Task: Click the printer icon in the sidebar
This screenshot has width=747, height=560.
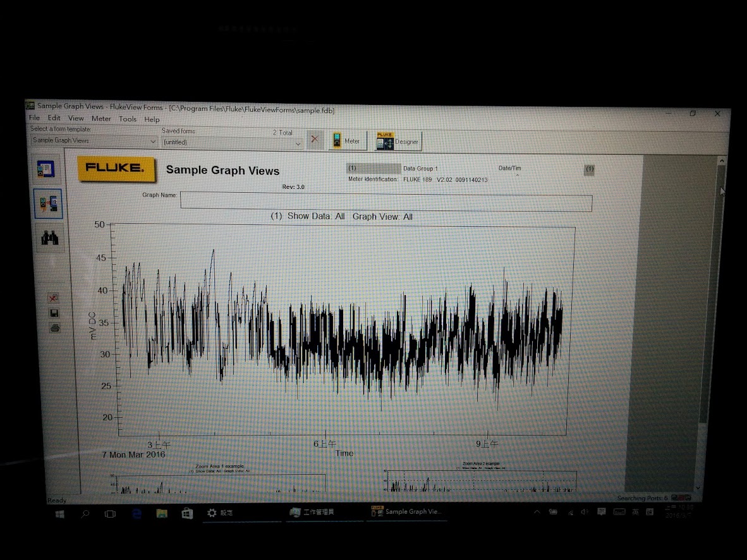Action: (55, 328)
